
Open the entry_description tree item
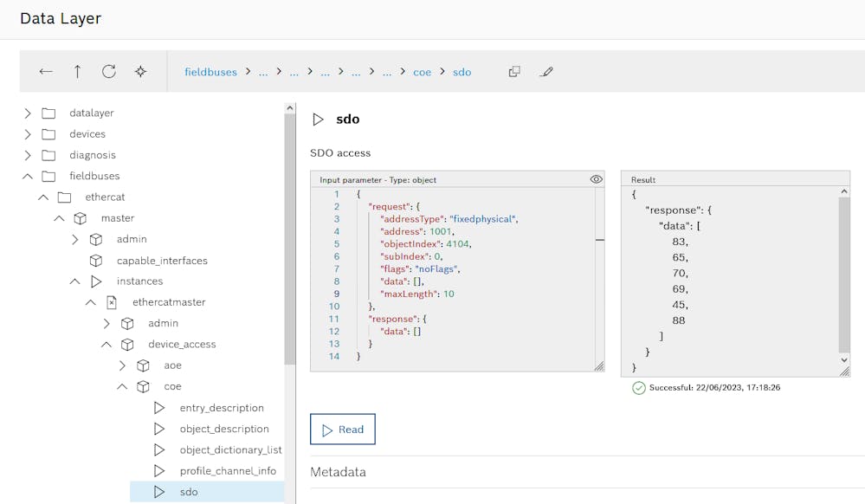click(222, 408)
